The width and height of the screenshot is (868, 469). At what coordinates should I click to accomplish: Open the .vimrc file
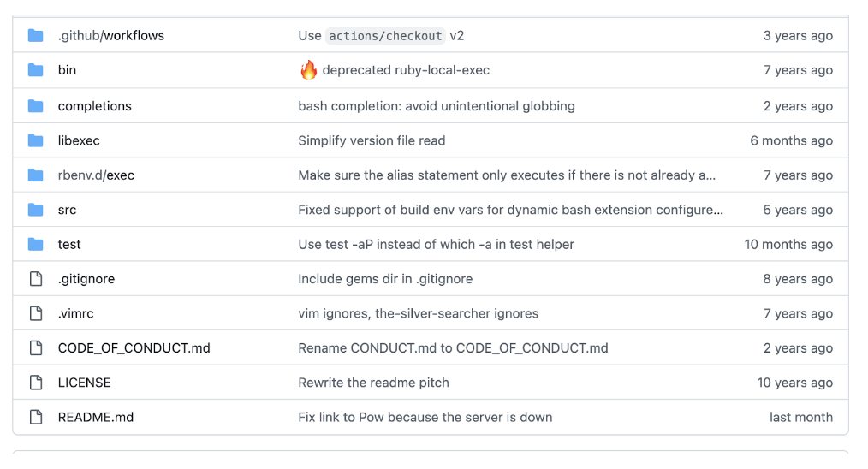pos(76,313)
